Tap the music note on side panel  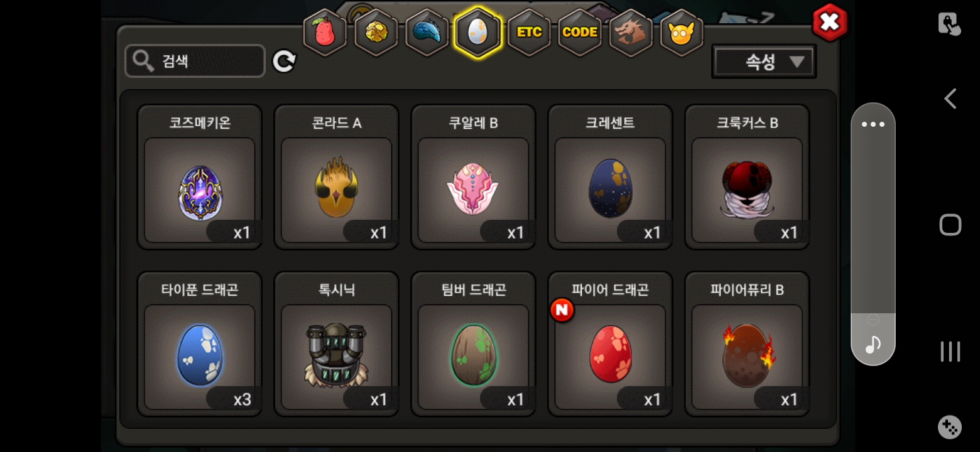(873, 344)
